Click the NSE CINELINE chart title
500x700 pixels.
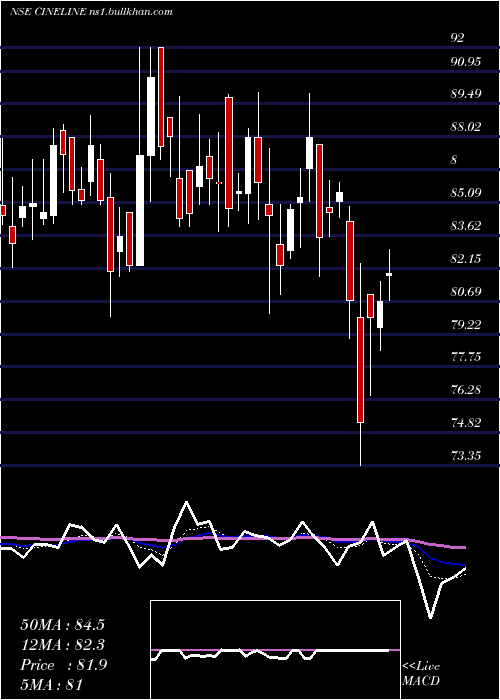coord(91,12)
